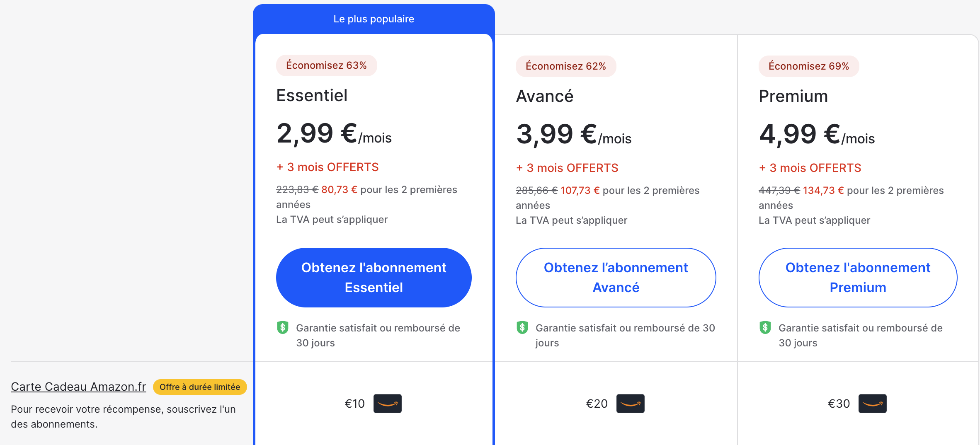Screen dimensions: 980x445
Task: Click the Premium plan + 3 mois OFFERTS text
Action: click(x=810, y=168)
